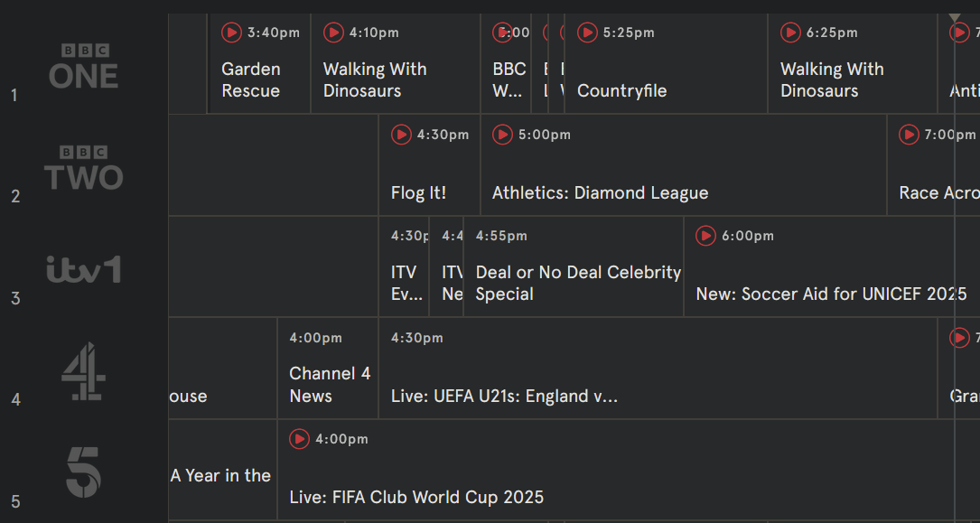Open Channel 4 News 4:00pm programme
This screenshot has height=523, width=980.
pyautogui.click(x=328, y=368)
